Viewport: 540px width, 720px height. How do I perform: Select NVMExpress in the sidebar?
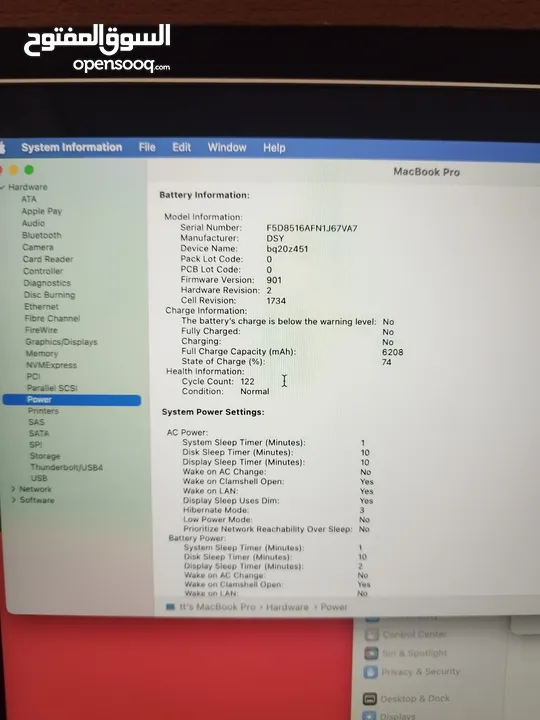tap(51, 365)
